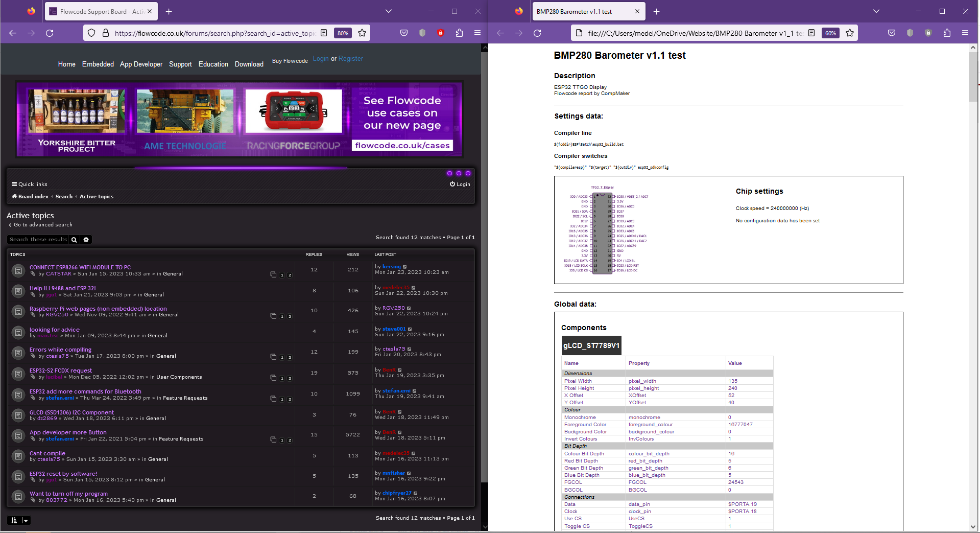Open Extensions in the BMP280 window toolbar
The image size is (980, 533).
[947, 33]
